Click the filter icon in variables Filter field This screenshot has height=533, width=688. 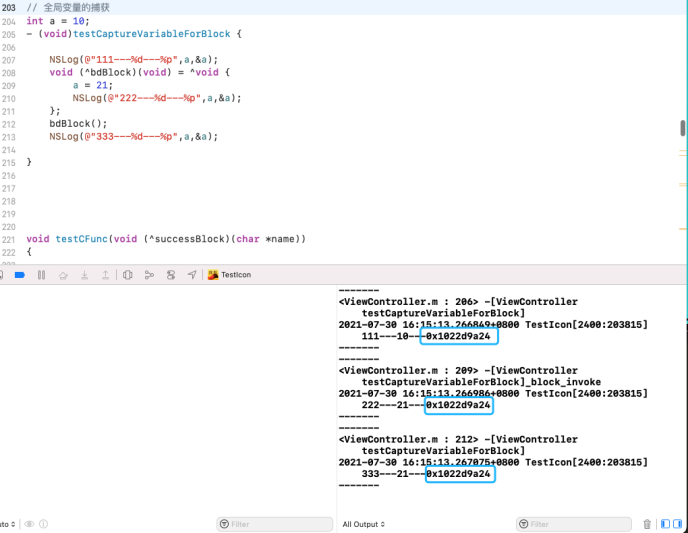tap(224, 524)
